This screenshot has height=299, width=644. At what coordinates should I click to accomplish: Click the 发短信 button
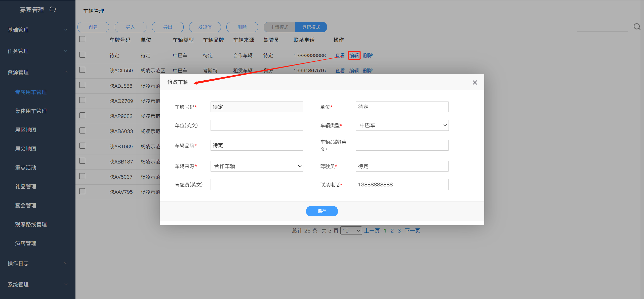pyautogui.click(x=205, y=27)
